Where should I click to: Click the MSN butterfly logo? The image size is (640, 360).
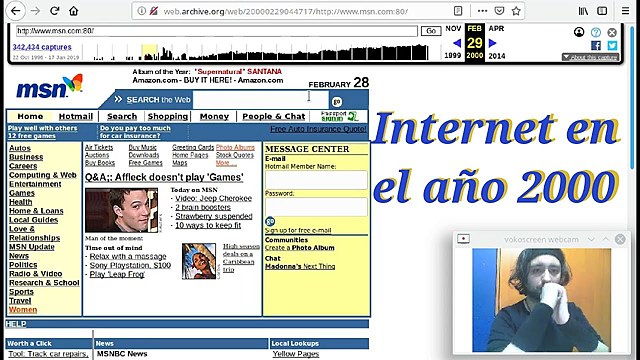pos(49,86)
